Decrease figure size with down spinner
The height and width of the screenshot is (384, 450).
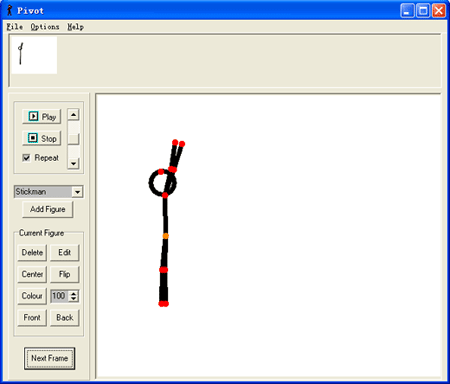[x=74, y=299]
